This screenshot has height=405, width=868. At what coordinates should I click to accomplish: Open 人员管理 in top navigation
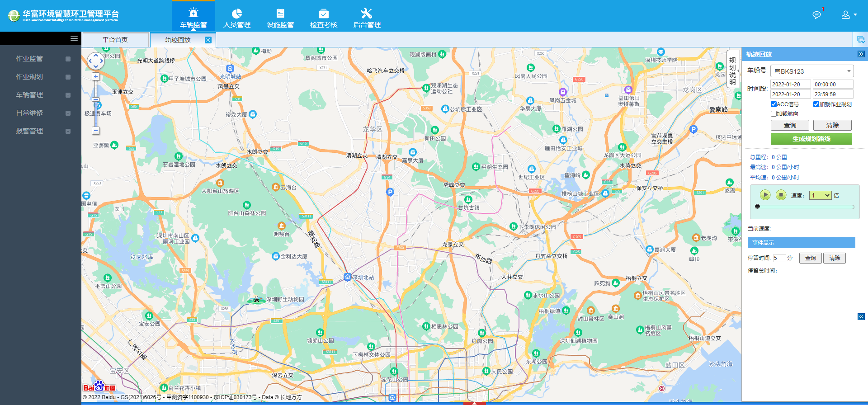(237, 18)
